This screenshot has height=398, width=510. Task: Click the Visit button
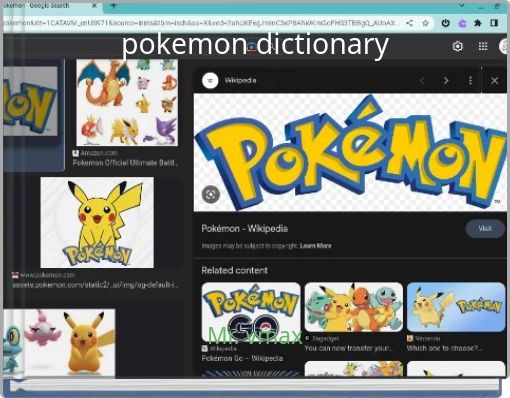pyautogui.click(x=485, y=229)
